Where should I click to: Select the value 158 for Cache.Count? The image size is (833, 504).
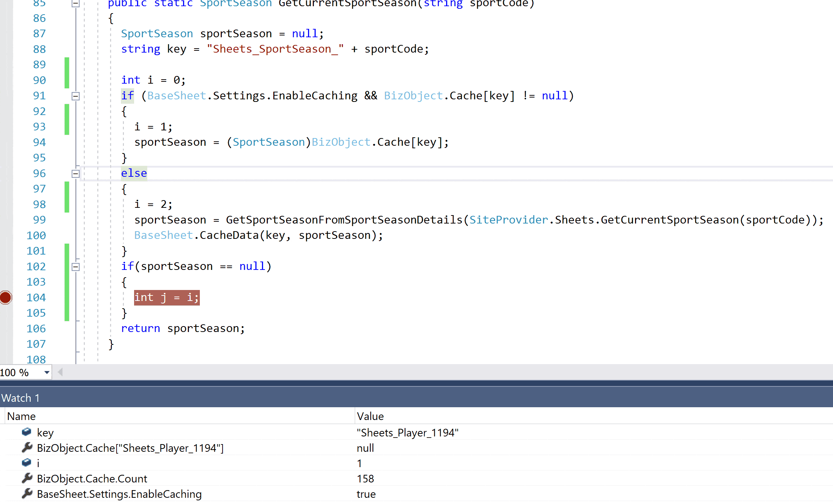point(365,478)
